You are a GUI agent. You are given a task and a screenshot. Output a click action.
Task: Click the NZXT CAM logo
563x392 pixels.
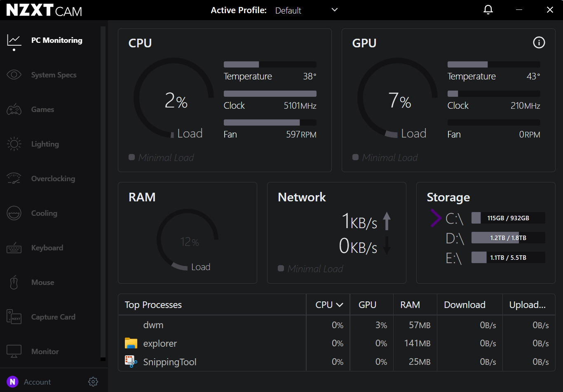click(44, 10)
